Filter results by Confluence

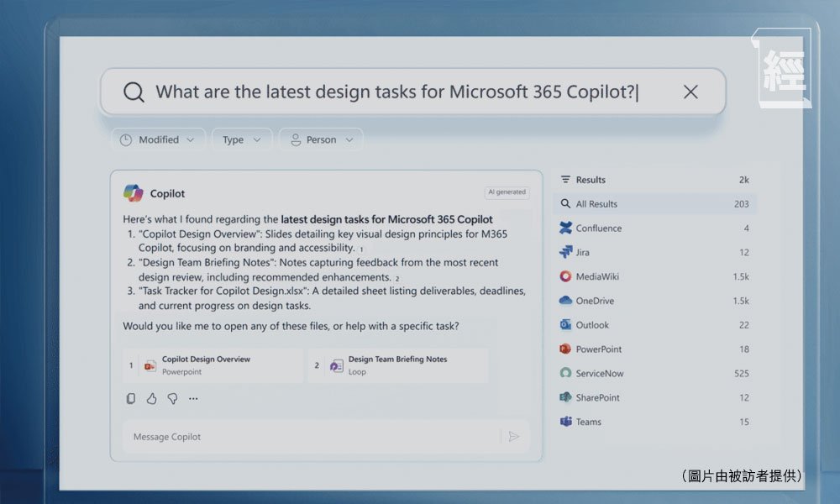tap(654, 228)
